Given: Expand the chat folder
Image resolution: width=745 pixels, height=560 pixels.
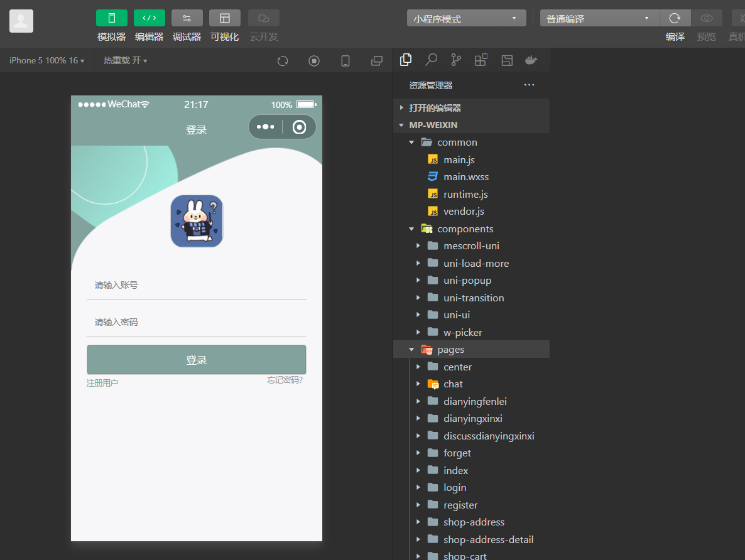Looking at the screenshot, I should [471, 384].
